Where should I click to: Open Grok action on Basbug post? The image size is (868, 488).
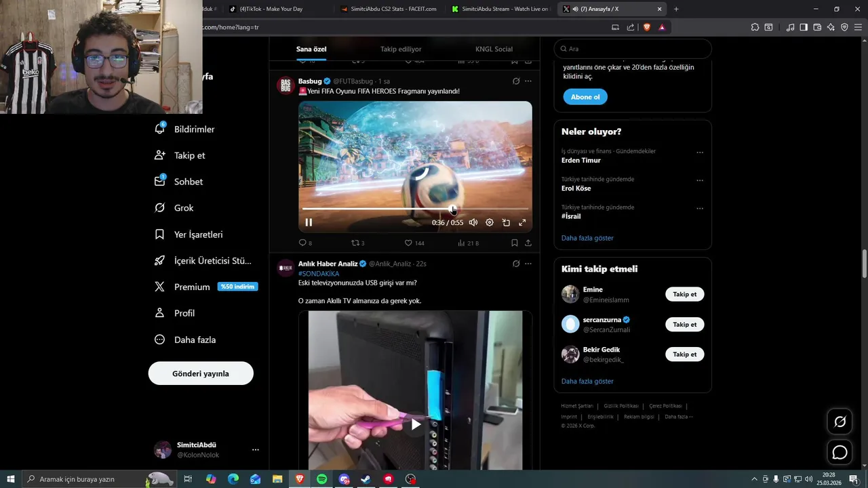pyautogui.click(x=516, y=81)
